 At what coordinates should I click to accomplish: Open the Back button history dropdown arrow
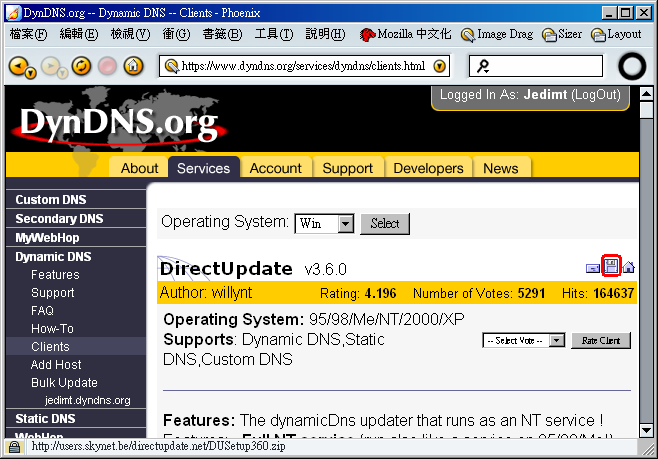click(x=30, y=74)
